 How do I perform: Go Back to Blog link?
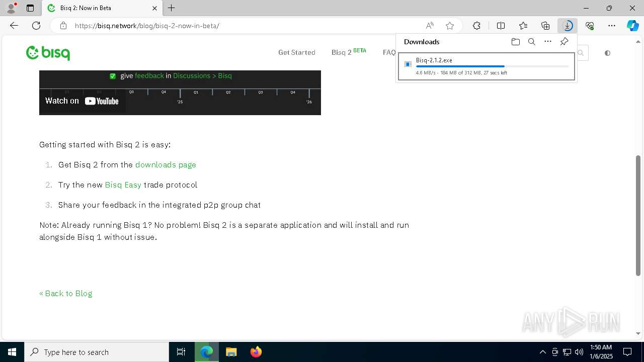(x=66, y=294)
